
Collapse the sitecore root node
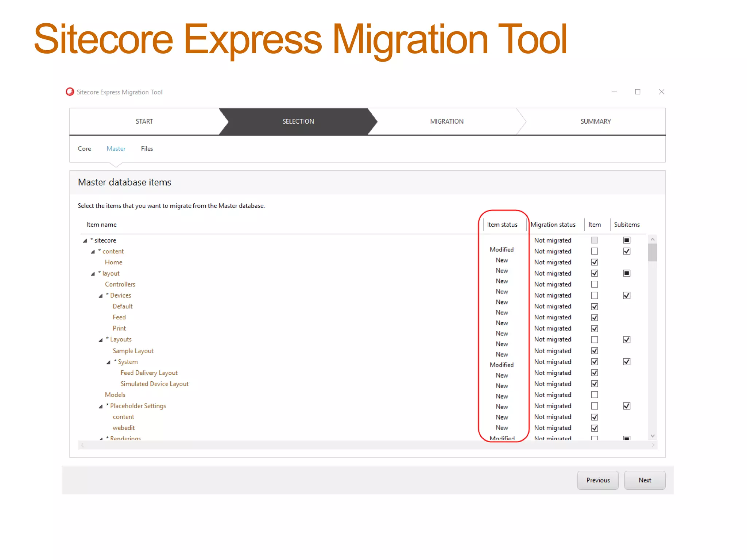pos(85,241)
